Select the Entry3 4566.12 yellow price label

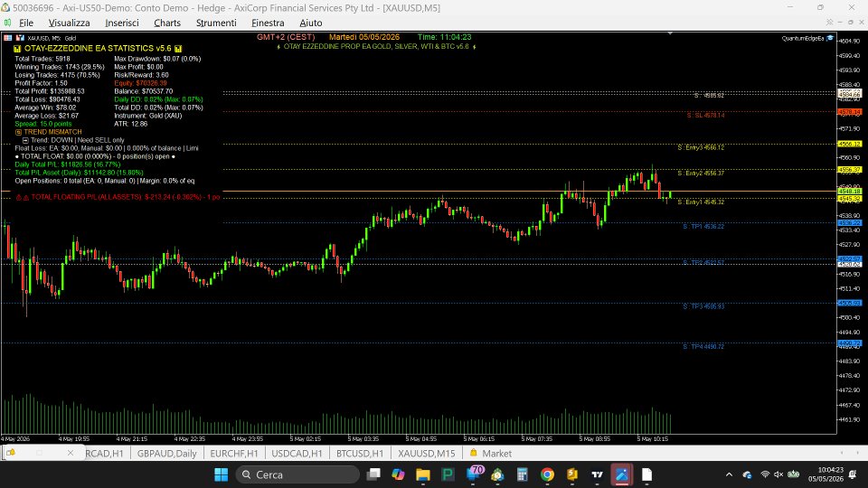pos(850,144)
